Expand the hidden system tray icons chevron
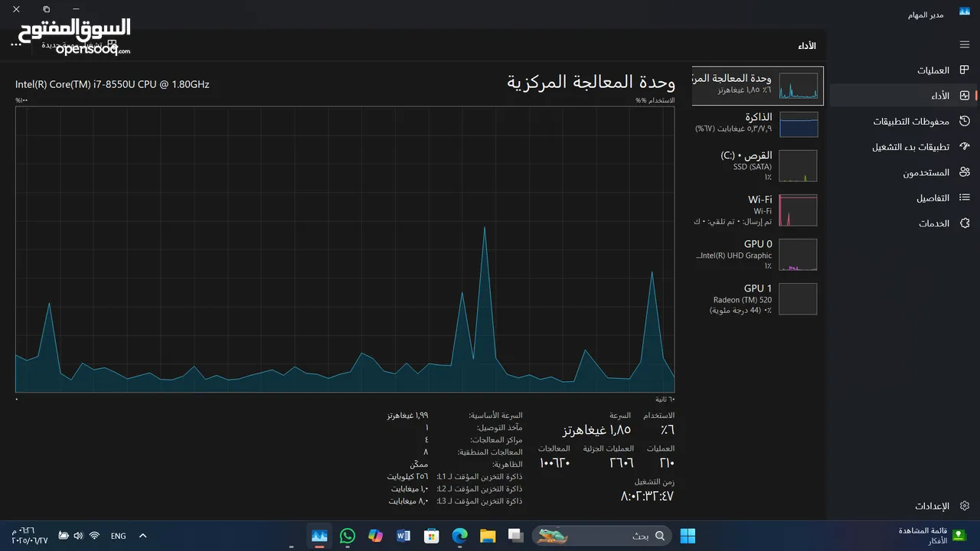The width and height of the screenshot is (980, 551). [x=142, y=536]
